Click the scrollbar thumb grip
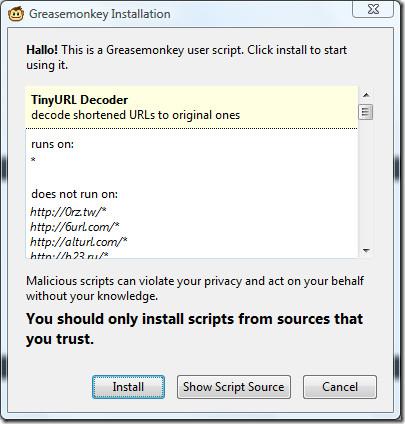 [365, 112]
